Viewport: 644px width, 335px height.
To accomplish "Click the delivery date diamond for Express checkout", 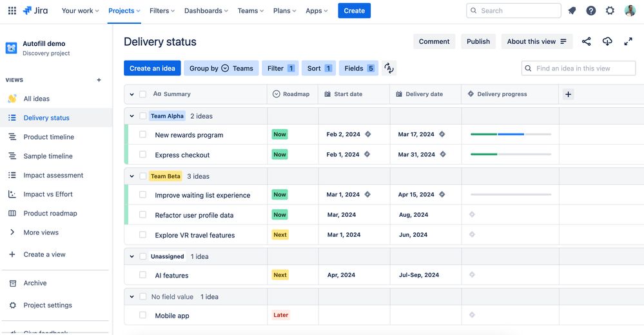I will (443, 154).
